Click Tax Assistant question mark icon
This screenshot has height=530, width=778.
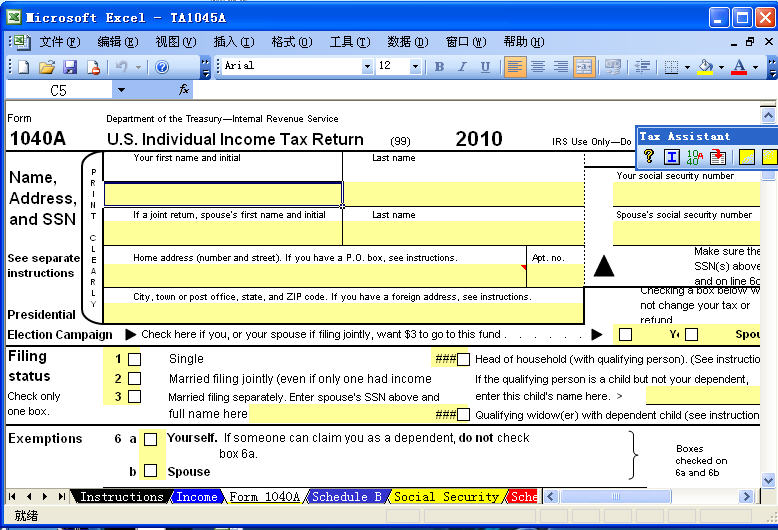(x=648, y=157)
